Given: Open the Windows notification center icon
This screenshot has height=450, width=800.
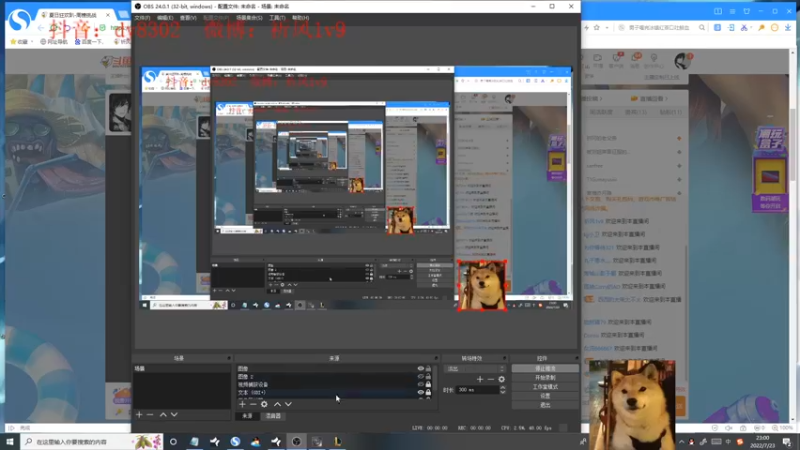Looking at the screenshot, I should 787,441.
